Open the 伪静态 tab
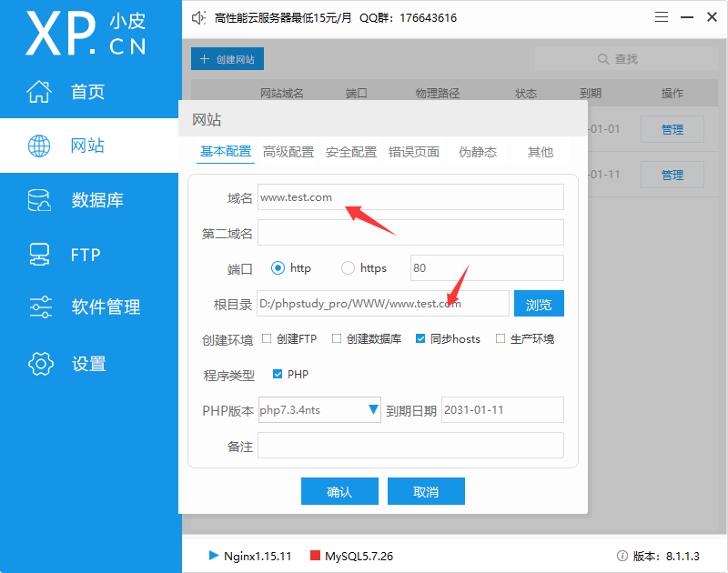Screen dimensions: 728x573 coord(478,152)
